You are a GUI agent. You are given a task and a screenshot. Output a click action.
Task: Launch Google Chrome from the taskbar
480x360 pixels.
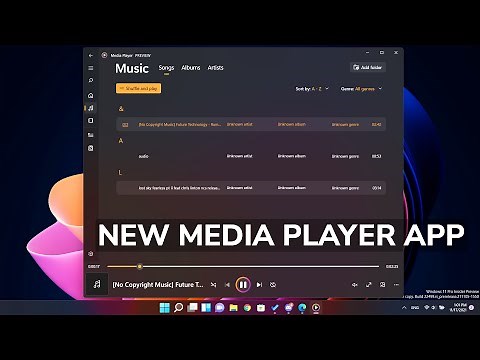tap(247, 308)
